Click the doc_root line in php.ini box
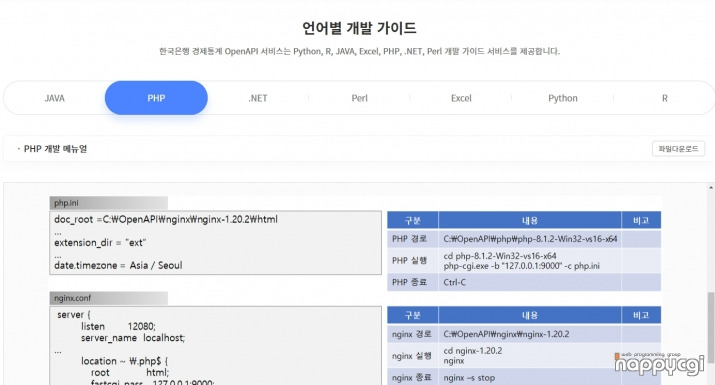This screenshot has height=385, width=715. [166, 219]
